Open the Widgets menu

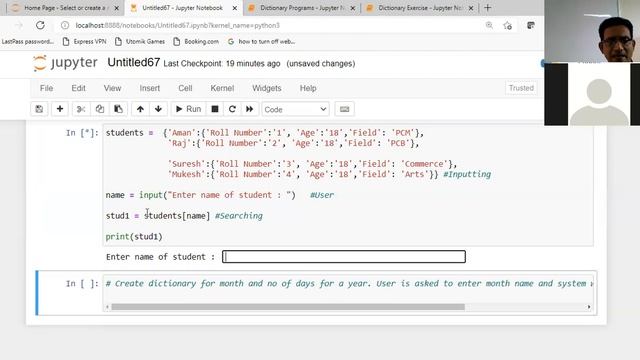click(267, 88)
